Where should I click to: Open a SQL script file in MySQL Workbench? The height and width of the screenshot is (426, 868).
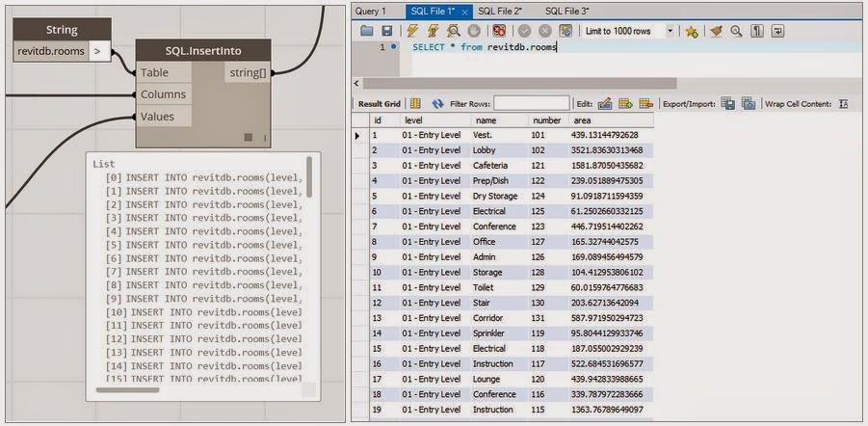(x=366, y=31)
